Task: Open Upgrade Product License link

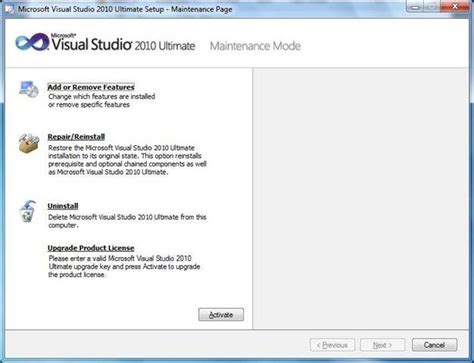Action: pos(91,248)
